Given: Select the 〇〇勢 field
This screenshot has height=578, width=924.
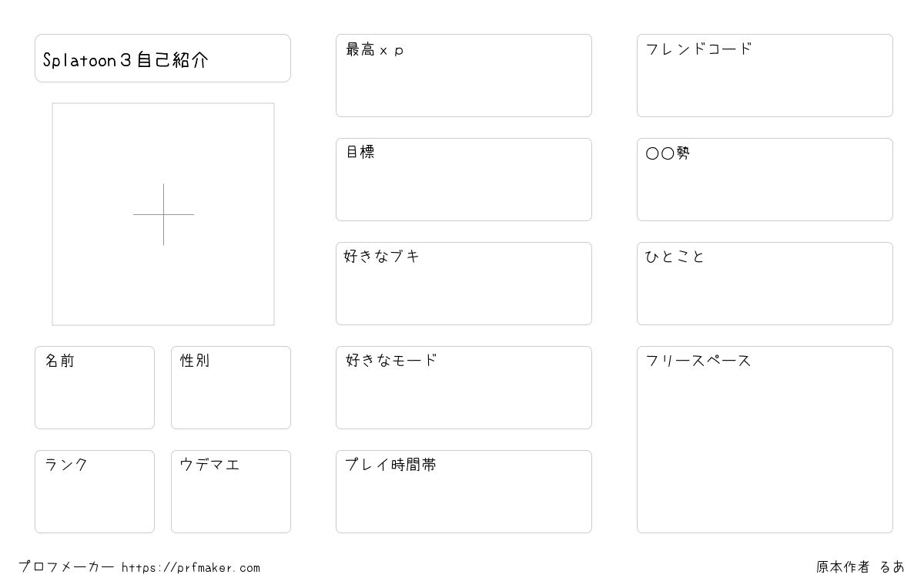Looking at the screenshot, I should tap(765, 180).
